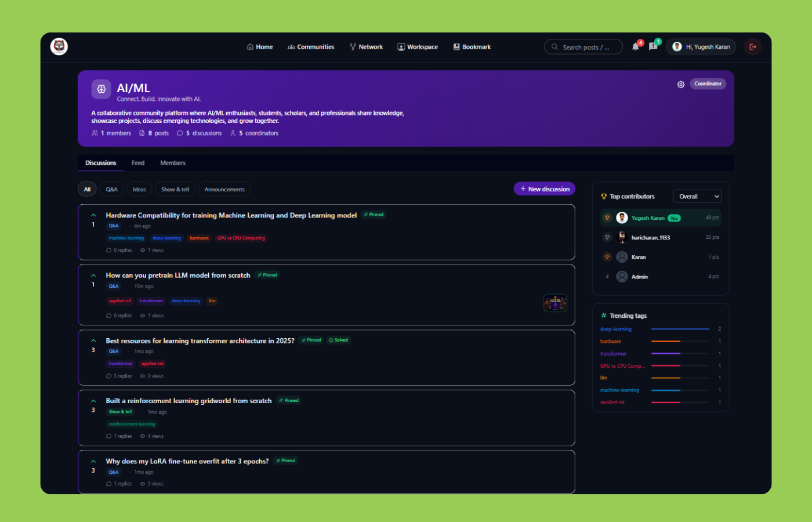Click the logout icon
Viewport: 812px width, 522px height.
(x=753, y=47)
